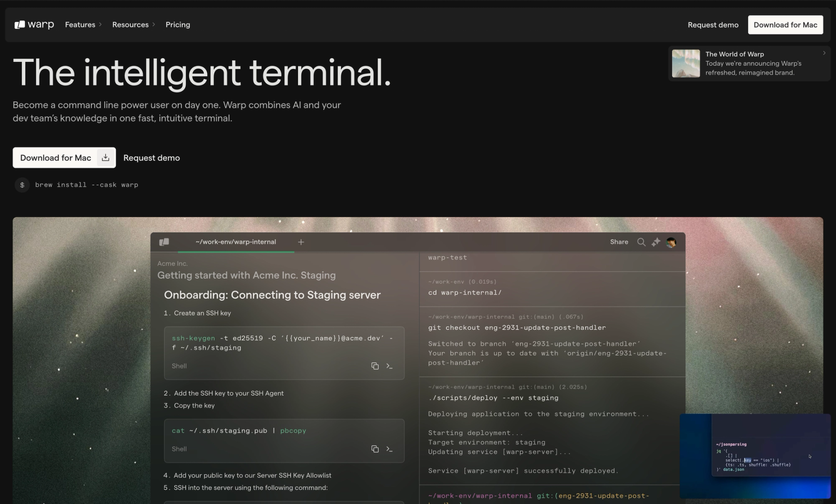This screenshot has height=504, width=836.
Task: Run the ssh-keygen command in terminal
Action: [390, 366]
